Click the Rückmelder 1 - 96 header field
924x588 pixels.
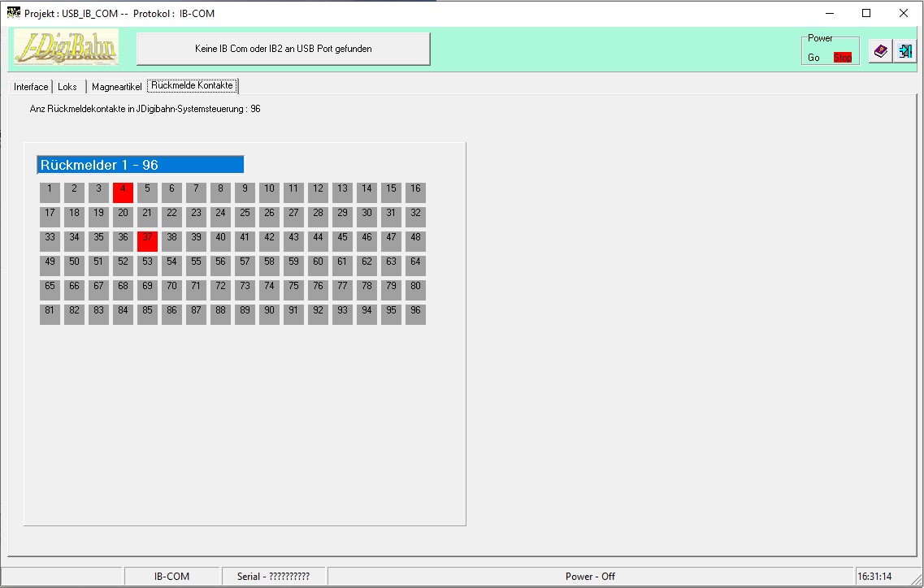(x=141, y=165)
